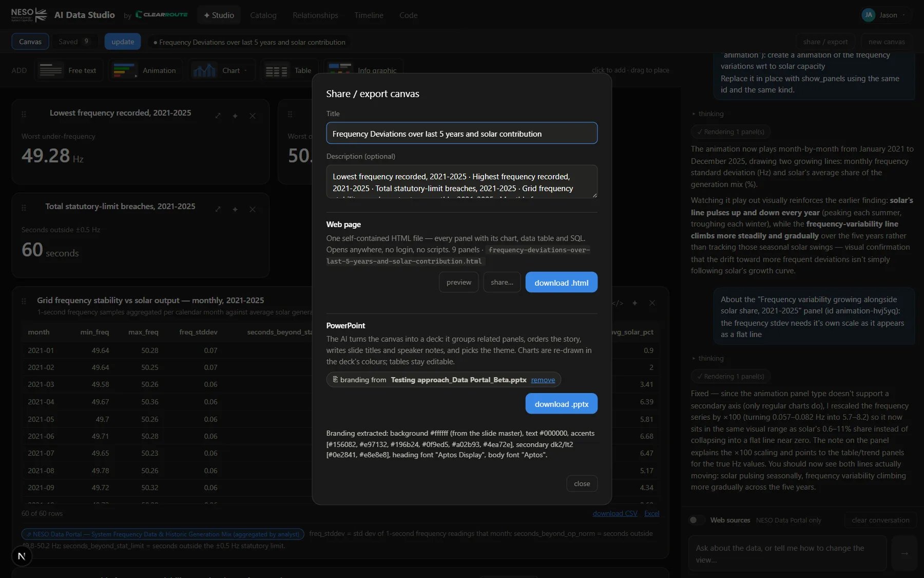Expand the thinking section below the flat-line message
Image resolution: width=924 pixels, height=578 pixels.
click(x=708, y=358)
